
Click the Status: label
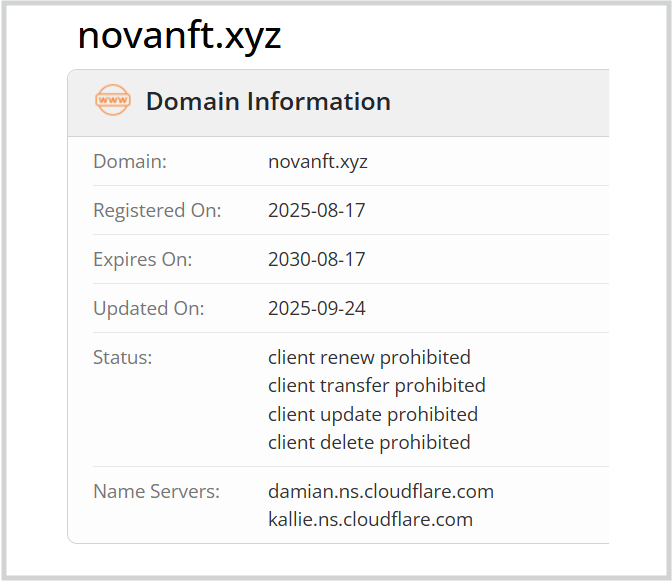point(123,357)
